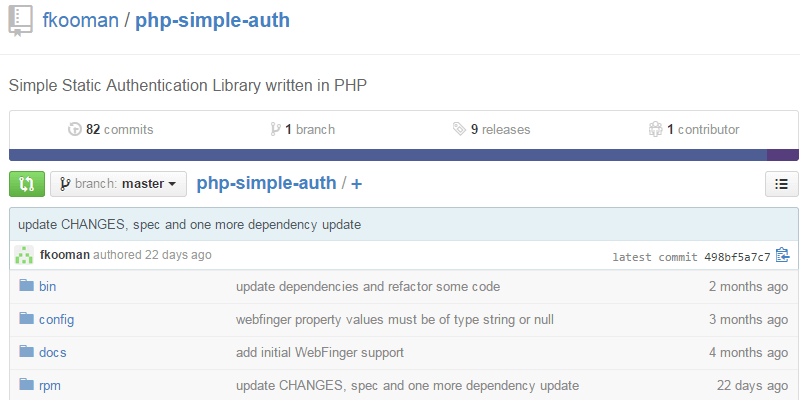The height and width of the screenshot is (400, 800).
Task: Open the 82 commits tab
Action: (x=110, y=129)
